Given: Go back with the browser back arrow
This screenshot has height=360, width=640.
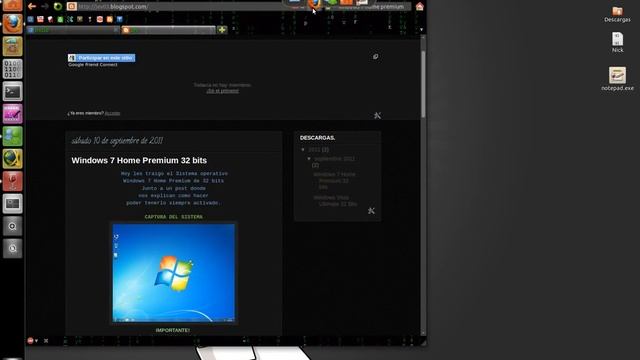Looking at the screenshot, I should 31,6.
